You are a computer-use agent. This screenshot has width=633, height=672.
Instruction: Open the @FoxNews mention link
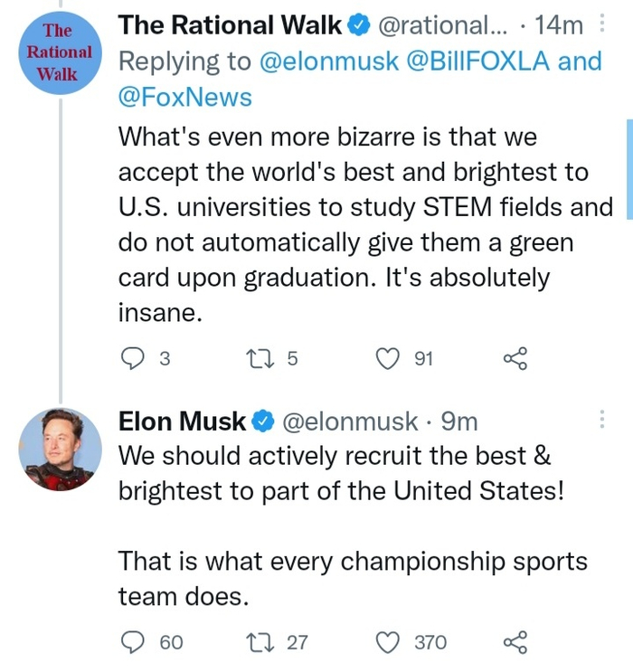click(x=185, y=96)
